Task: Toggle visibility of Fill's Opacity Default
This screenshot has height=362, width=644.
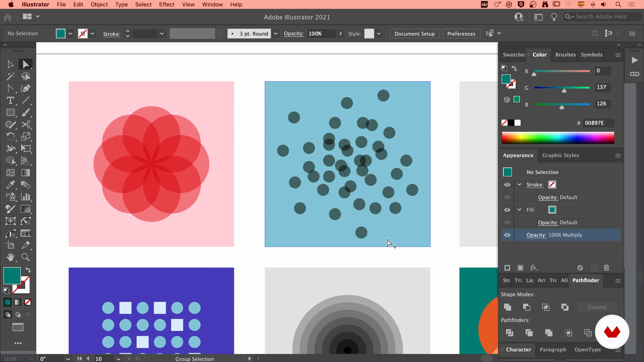Action: (x=507, y=222)
